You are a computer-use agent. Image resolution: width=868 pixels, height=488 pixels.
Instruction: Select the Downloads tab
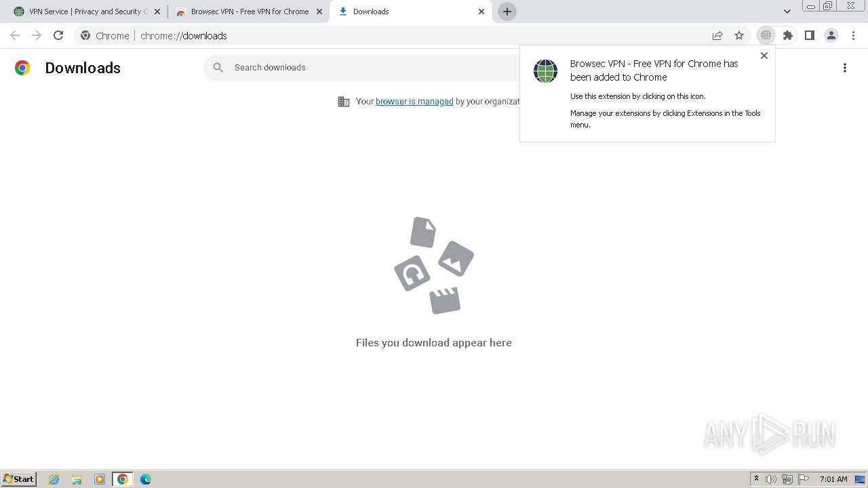click(x=410, y=12)
